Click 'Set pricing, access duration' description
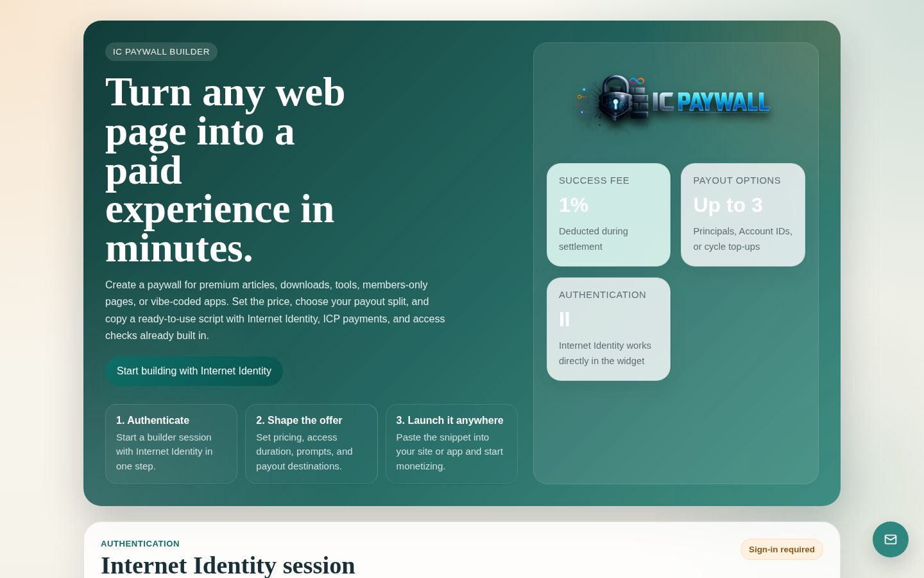The image size is (924, 578). point(304,451)
